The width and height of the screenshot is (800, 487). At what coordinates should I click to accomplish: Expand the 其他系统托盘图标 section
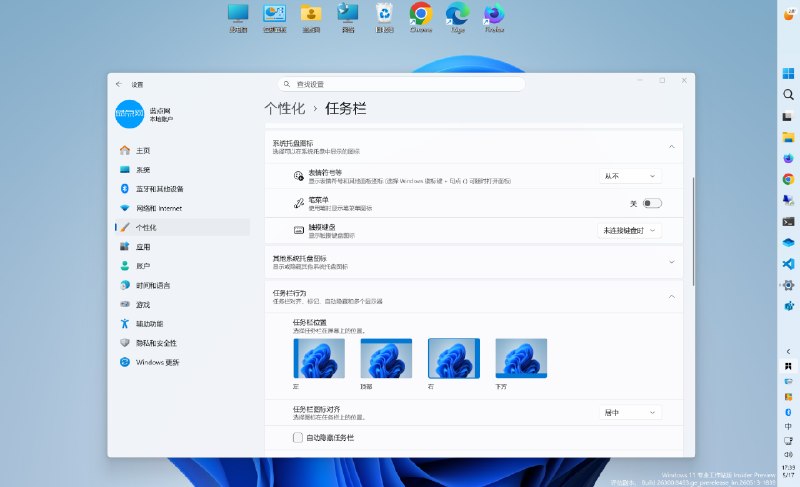click(x=671, y=262)
